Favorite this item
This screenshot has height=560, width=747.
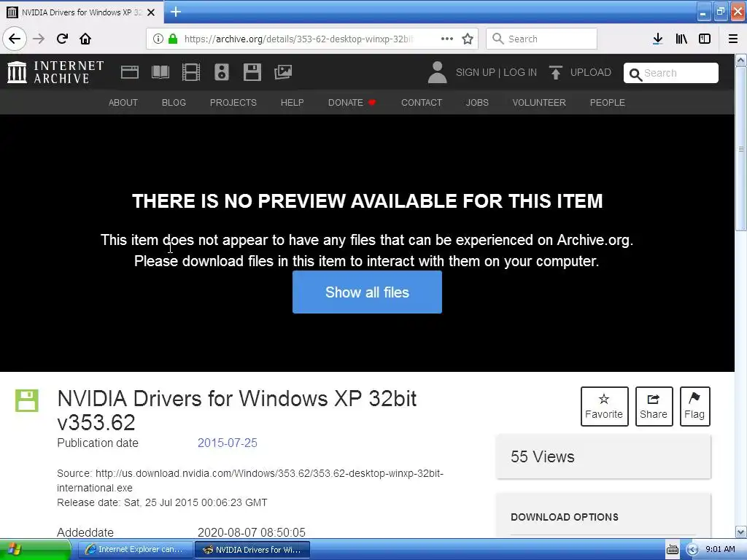[604, 406]
